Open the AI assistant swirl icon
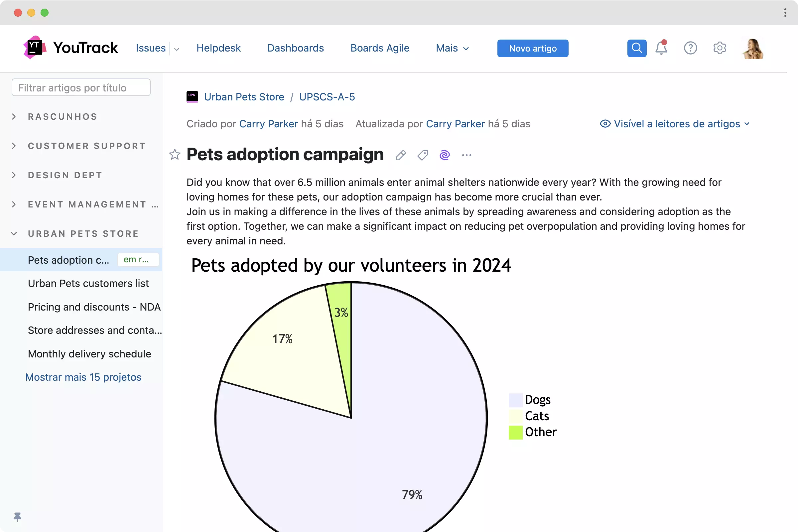 point(445,155)
